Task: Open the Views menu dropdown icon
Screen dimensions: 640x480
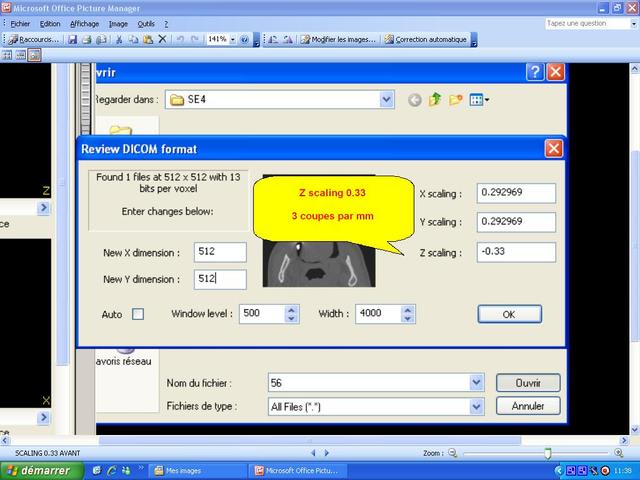Action: coord(479,100)
